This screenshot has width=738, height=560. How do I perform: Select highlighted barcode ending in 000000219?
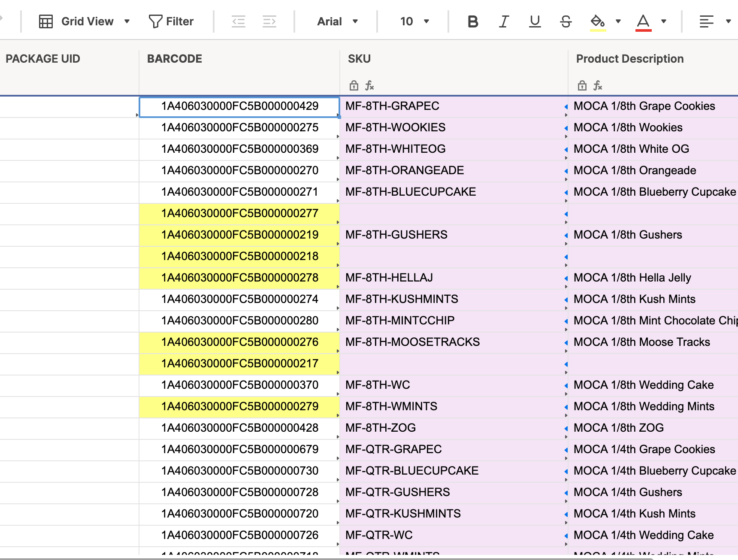click(x=239, y=235)
